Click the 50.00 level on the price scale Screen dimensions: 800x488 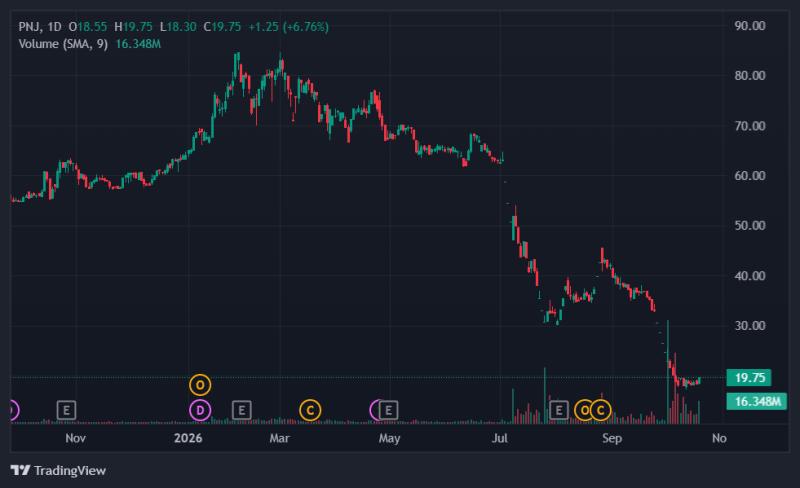749,226
